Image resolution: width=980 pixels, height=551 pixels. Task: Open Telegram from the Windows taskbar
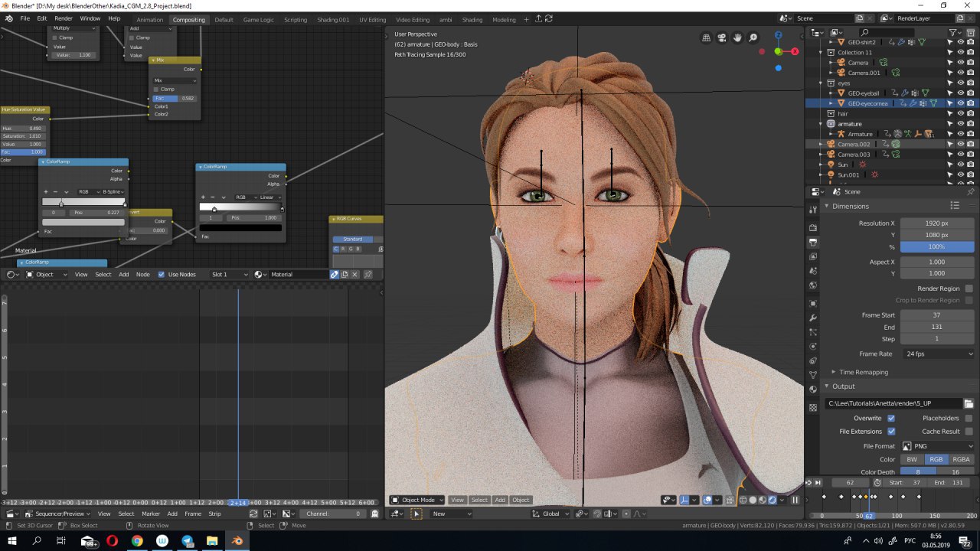click(188, 541)
